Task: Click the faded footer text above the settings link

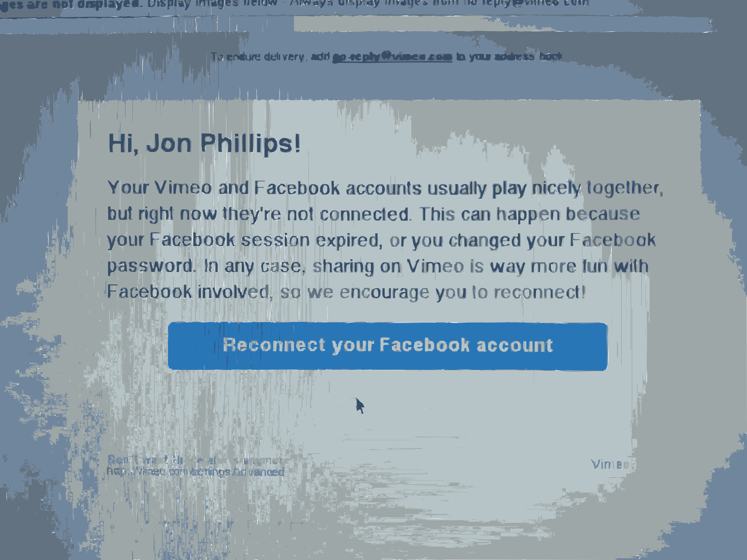Action: pos(195,459)
